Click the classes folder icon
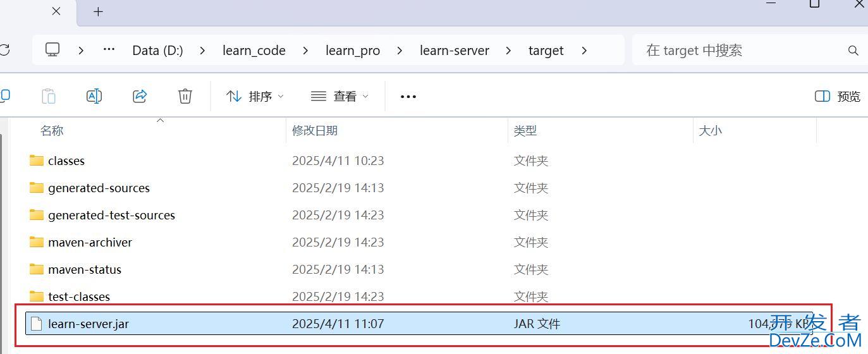Screen dimensions: 868x354 (37, 161)
